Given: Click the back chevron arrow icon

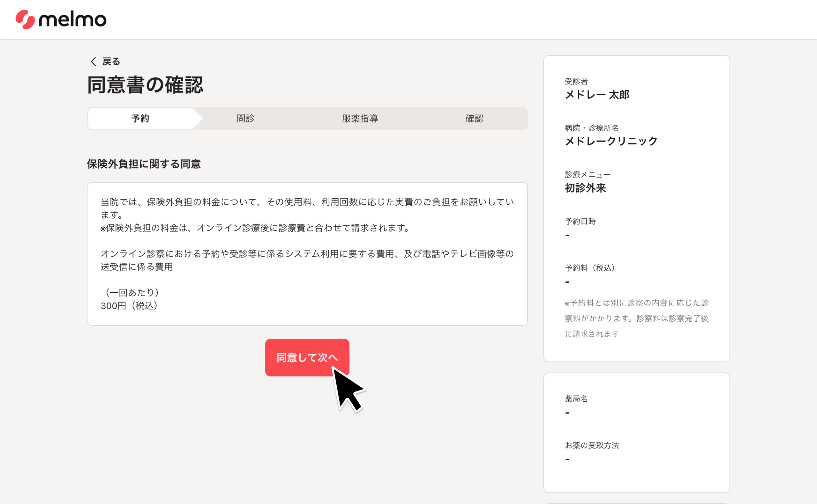Looking at the screenshot, I should (94, 61).
